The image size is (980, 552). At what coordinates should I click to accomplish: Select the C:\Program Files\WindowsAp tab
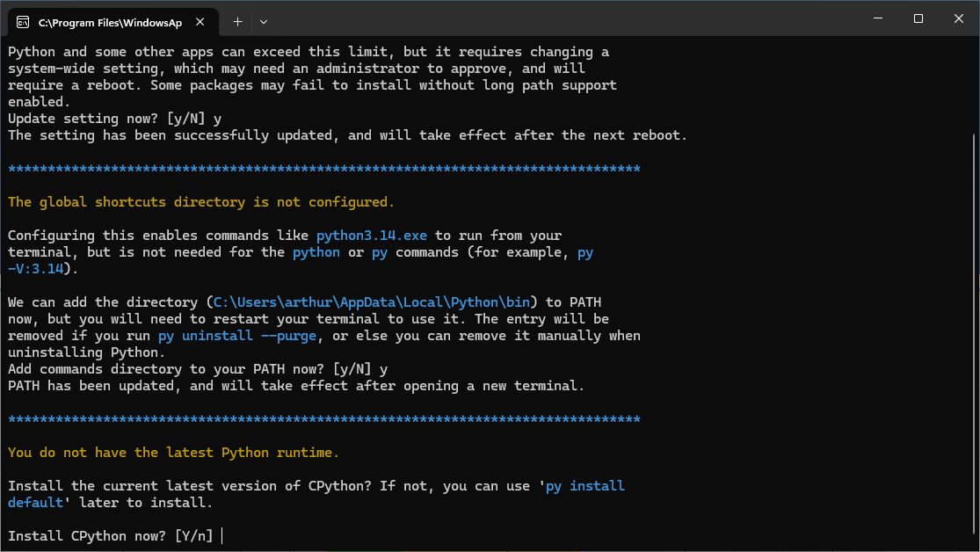(113, 23)
